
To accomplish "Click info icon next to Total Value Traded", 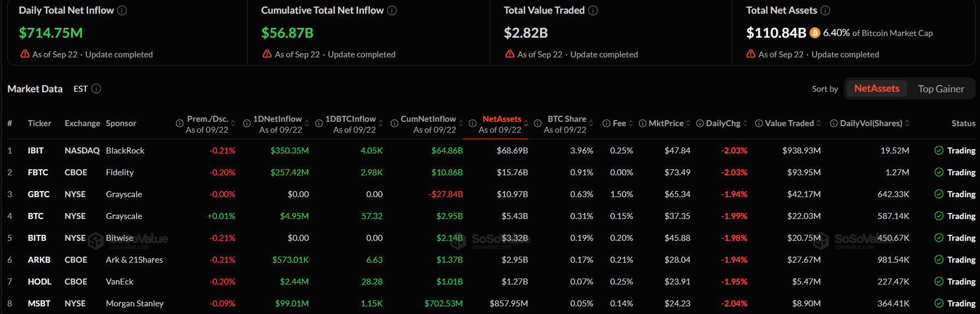I will click(x=593, y=10).
